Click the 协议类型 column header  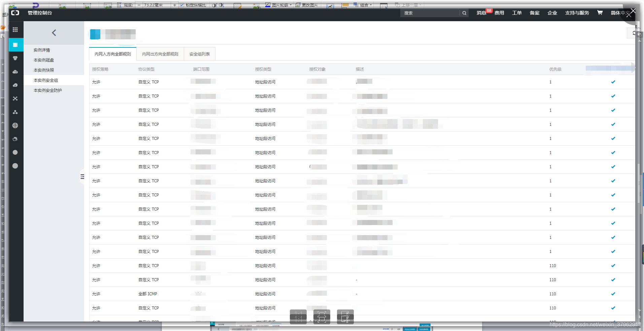click(x=146, y=69)
